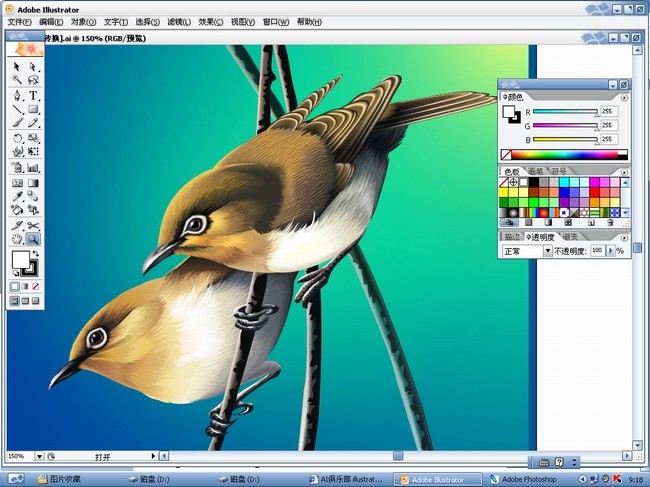Image resolution: width=650 pixels, height=487 pixels.
Task: Open the 对象(O) menu
Action: 83,22
